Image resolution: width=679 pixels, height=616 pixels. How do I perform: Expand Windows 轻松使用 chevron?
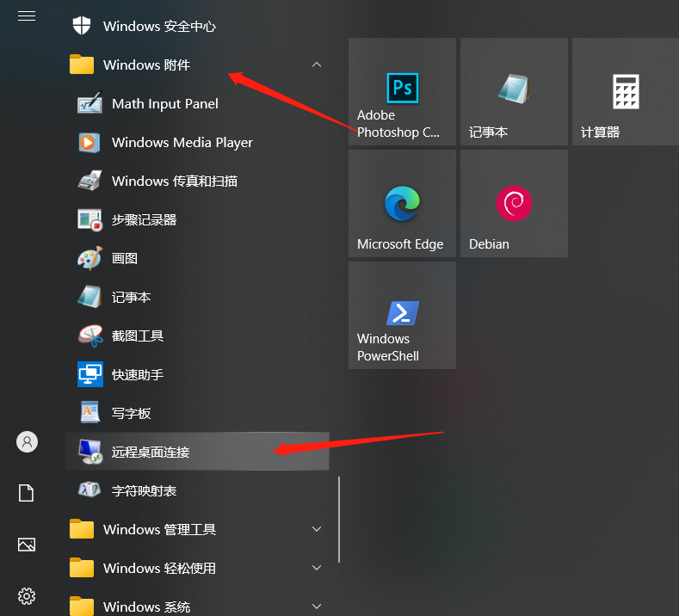pyautogui.click(x=317, y=568)
